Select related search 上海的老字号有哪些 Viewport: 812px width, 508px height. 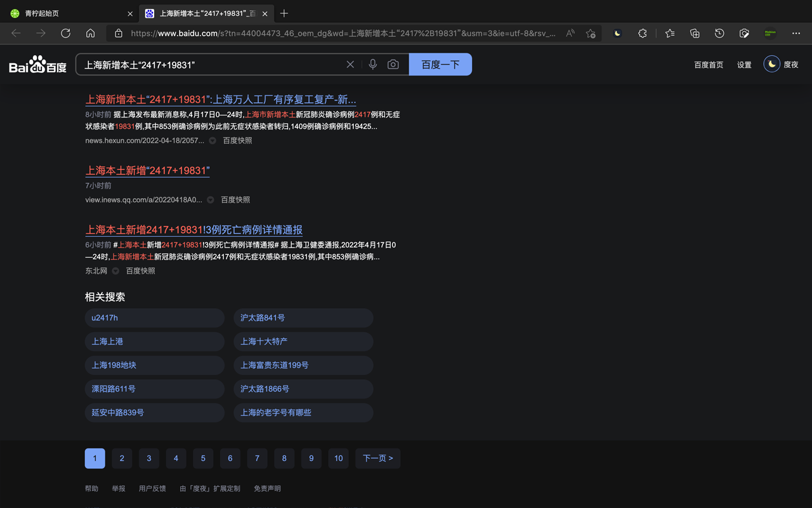point(303,413)
